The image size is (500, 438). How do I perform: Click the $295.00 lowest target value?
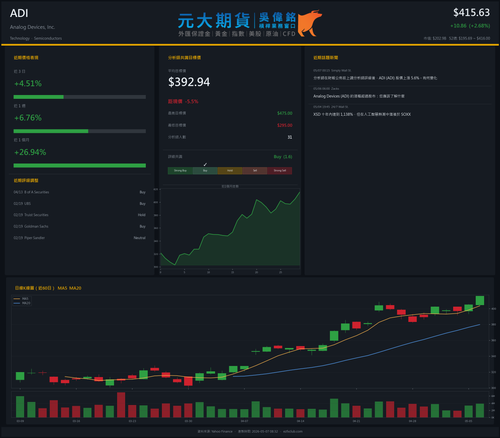[x=285, y=125]
